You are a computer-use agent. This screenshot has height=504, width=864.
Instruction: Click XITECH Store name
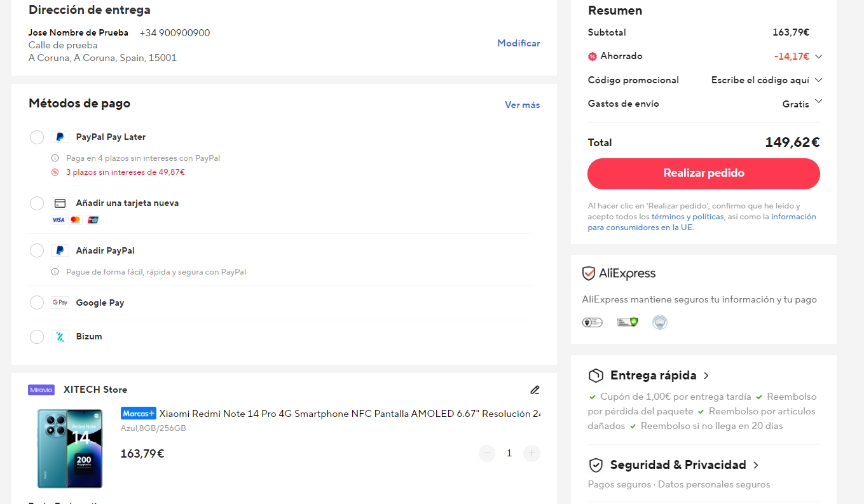point(95,390)
